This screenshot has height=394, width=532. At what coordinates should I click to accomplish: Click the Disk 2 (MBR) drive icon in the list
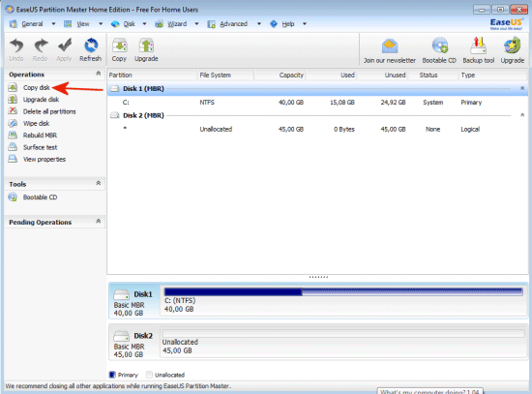pyautogui.click(x=115, y=115)
